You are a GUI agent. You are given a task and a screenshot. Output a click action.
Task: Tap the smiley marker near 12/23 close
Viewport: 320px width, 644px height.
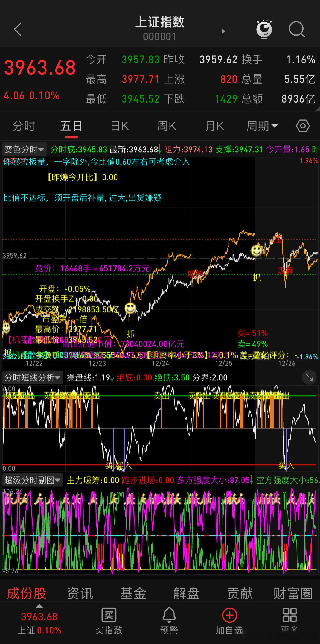click(130, 308)
